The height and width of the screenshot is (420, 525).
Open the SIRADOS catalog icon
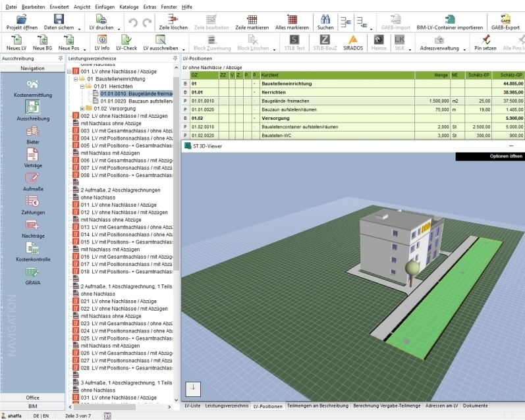[x=352, y=39]
